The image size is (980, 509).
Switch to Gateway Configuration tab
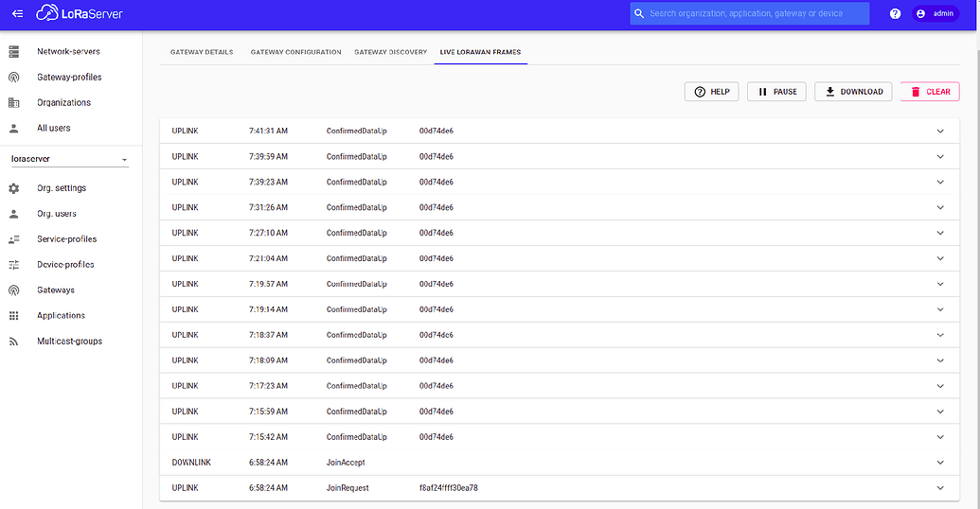pyautogui.click(x=295, y=52)
